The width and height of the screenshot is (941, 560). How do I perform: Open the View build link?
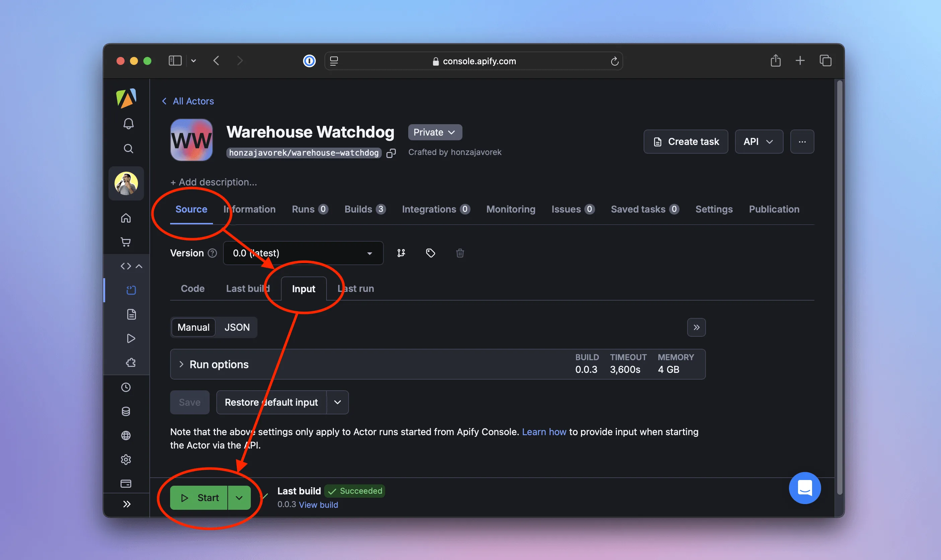point(318,504)
